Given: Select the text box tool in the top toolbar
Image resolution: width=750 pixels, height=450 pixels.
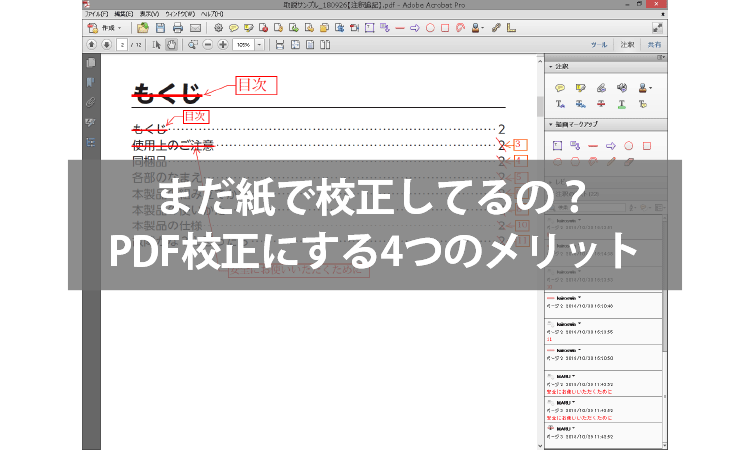Looking at the screenshot, I should coord(369,28).
